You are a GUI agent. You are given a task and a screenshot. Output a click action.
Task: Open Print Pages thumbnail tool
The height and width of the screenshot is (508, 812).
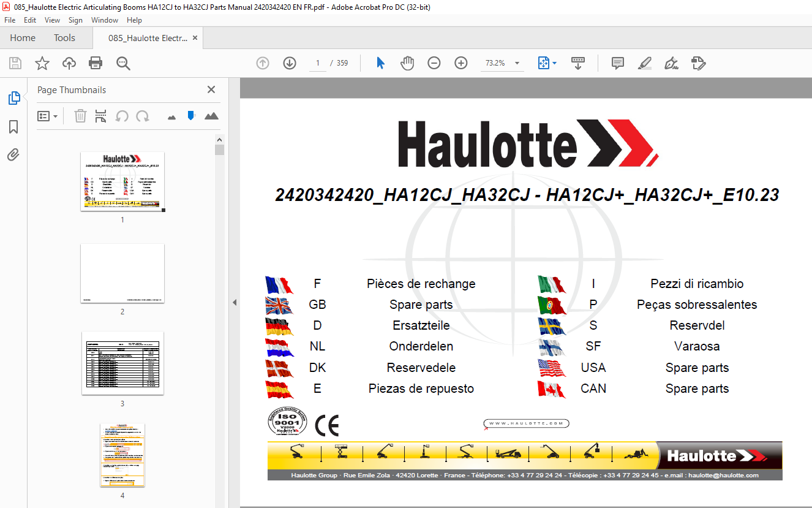101,116
